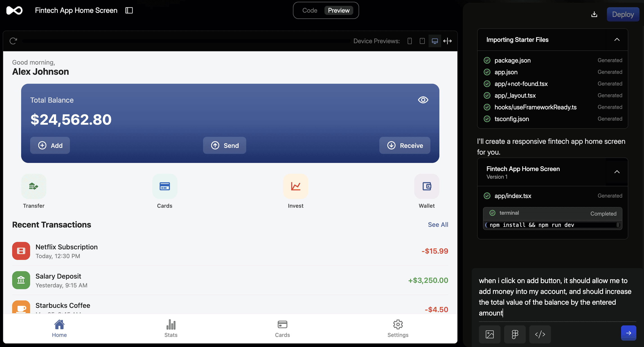Toggle the sidebar panel icon
This screenshot has height=347, width=644.
(129, 10)
